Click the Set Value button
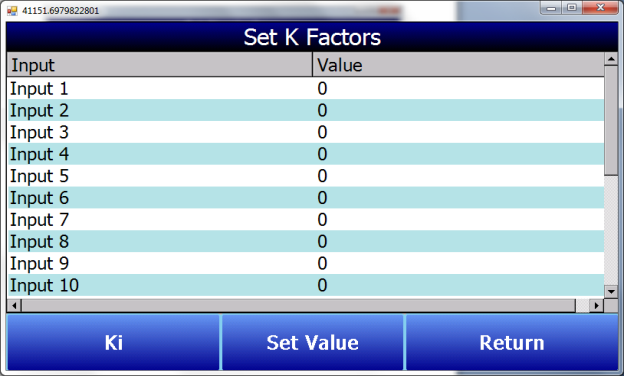 (312, 343)
